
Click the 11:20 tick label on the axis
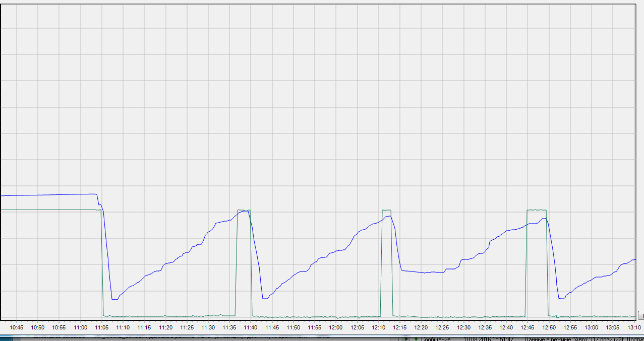tap(166, 327)
